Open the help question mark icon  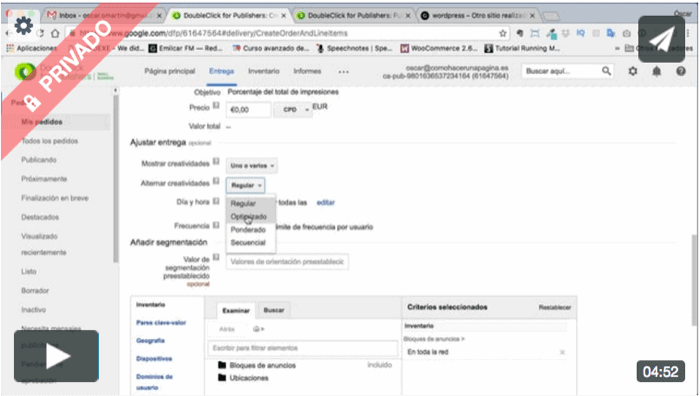[x=681, y=71]
